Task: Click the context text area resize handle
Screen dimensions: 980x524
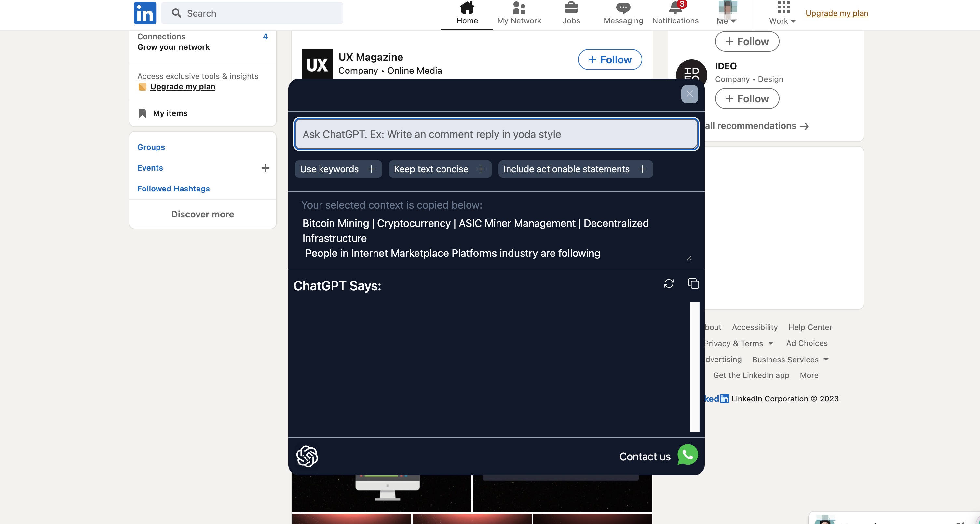Action: coord(689,258)
